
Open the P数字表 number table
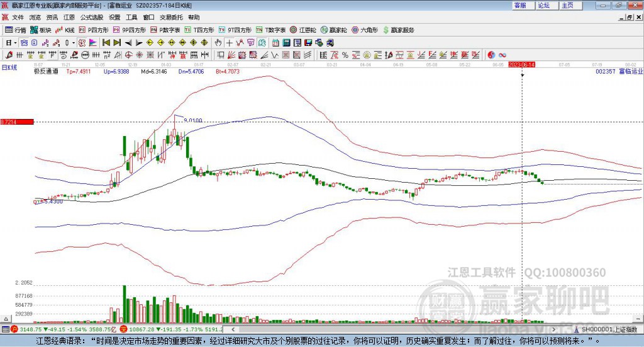point(165,30)
